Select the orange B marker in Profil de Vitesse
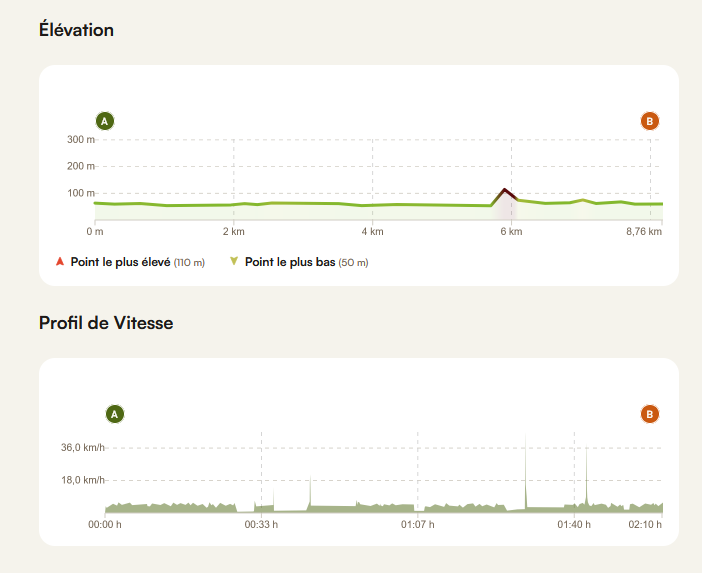The width and height of the screenshot is (702, 573). pyautogui.click(x=650, y=413)
